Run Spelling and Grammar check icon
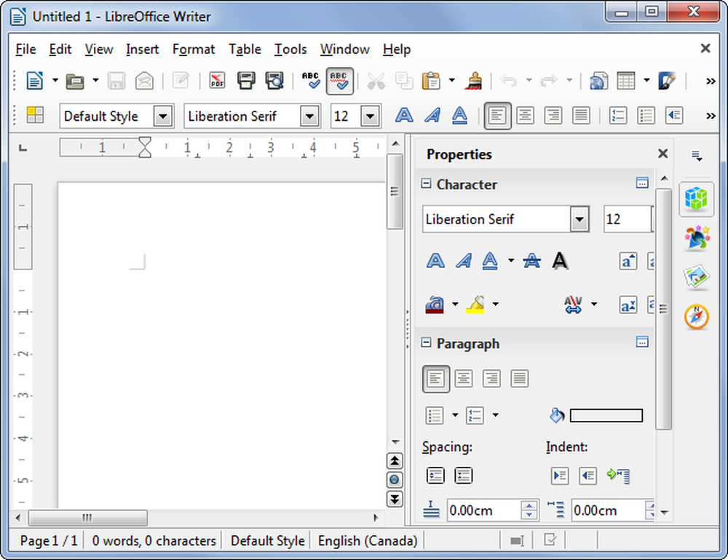 [311, 81]
